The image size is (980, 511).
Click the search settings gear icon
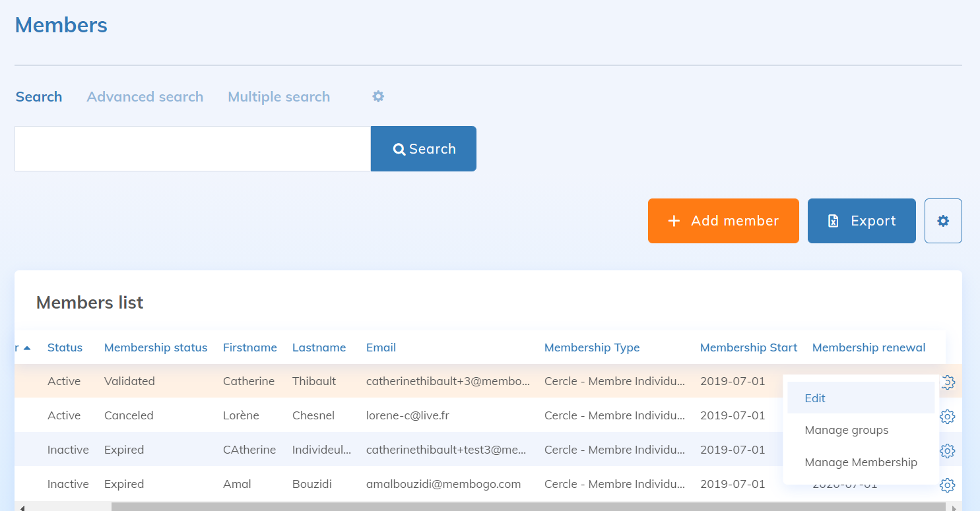point(378,96)
